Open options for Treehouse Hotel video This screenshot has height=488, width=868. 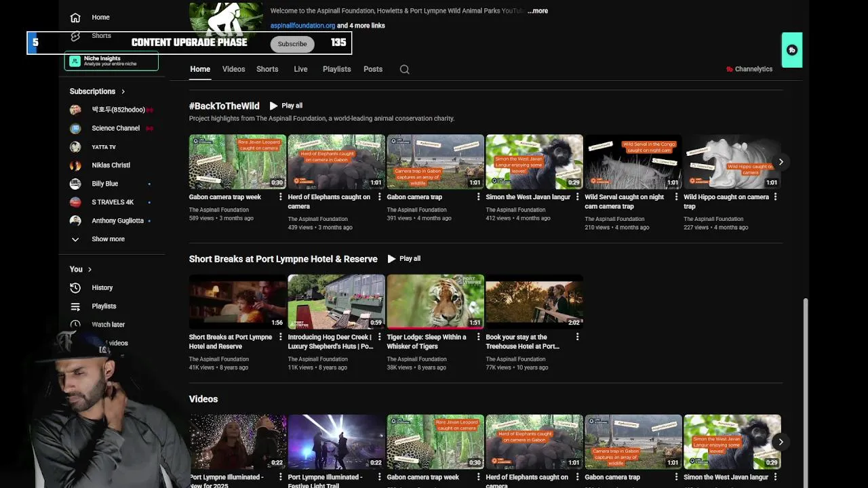pyautogui.click(x=577, y=337)
